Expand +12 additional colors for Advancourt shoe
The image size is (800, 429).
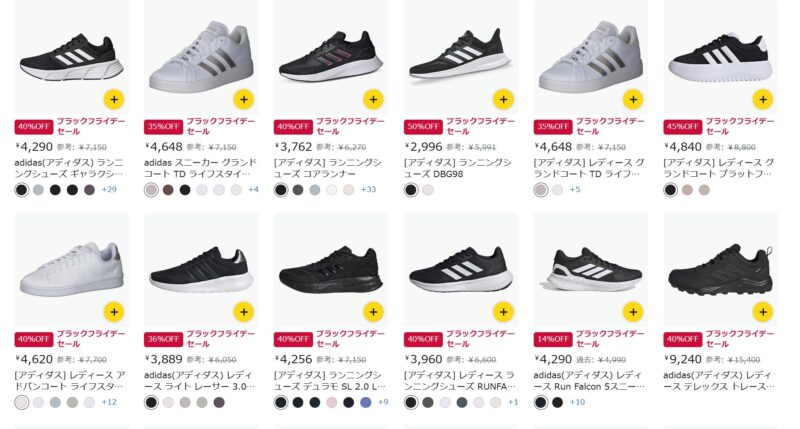(109, 402)
